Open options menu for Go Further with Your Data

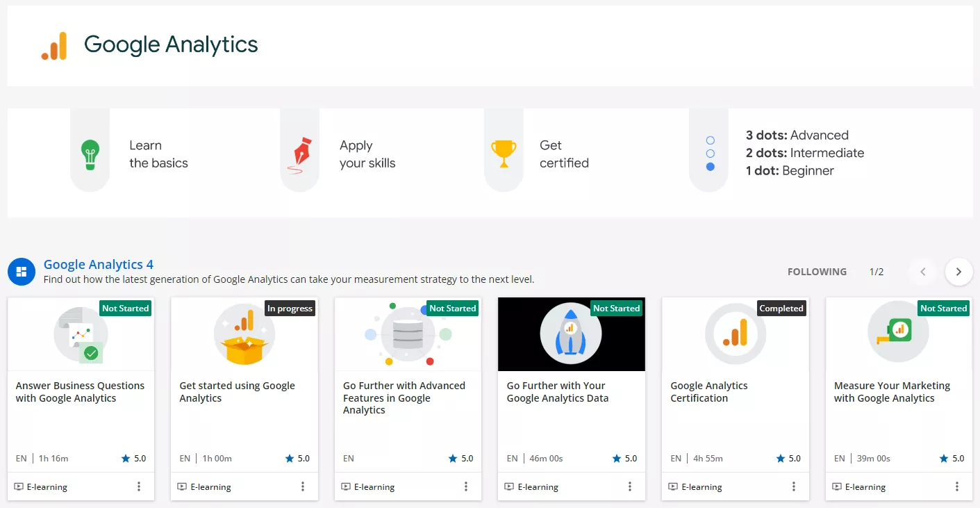pos(630,486)
